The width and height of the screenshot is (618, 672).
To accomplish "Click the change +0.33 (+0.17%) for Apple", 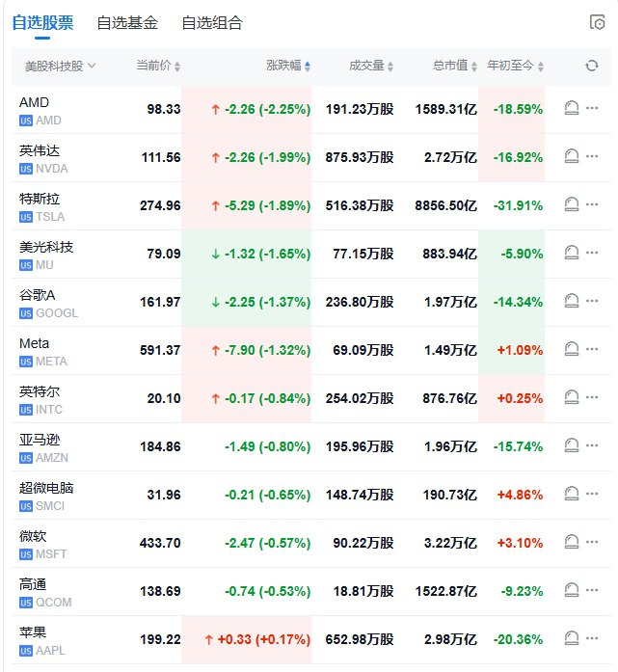I will (263, 639).
